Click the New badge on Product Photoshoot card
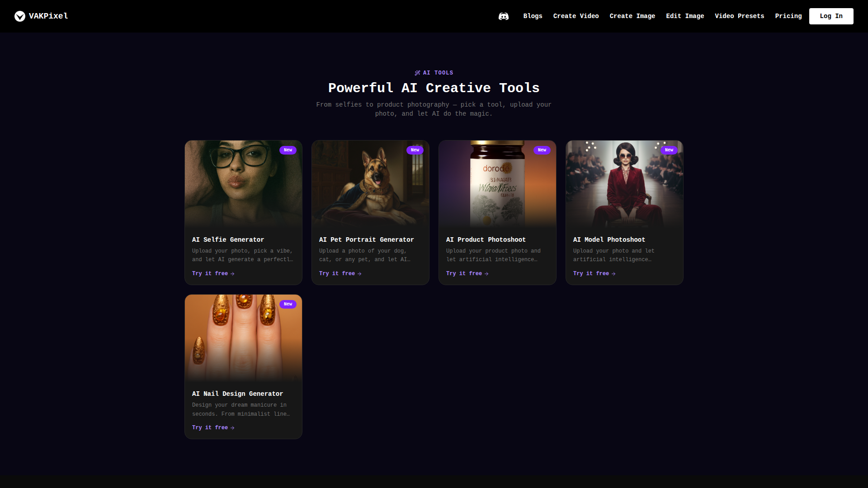 click(542, 150)
